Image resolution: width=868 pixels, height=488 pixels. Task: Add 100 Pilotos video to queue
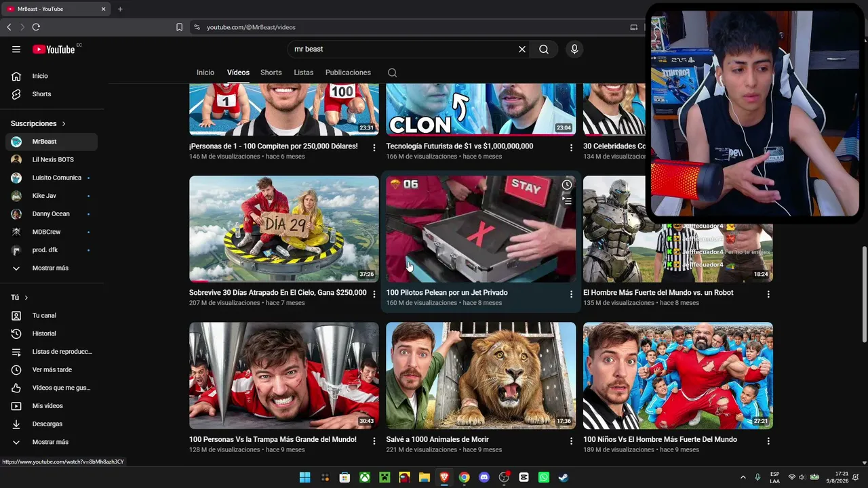point(567,201)
